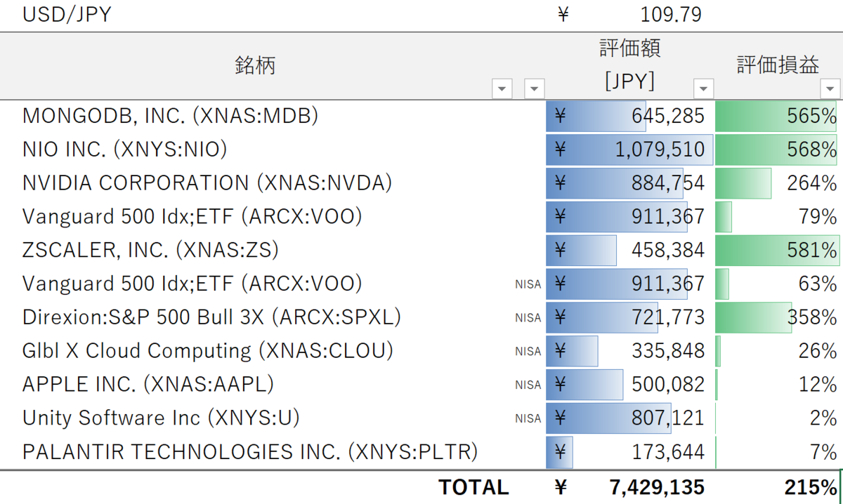Viewport: 843px width, 504px height.
Task: Select the 458,384 valuation cell
Action: click(x=630, y=251)
